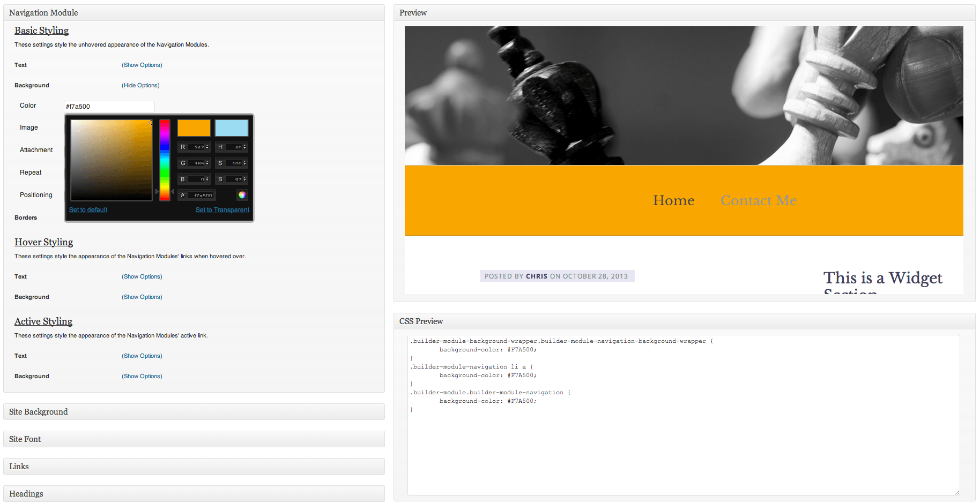The height and width of the screenshot is (503, 980).
Task: Click Set to Transparent link
Action: [x=222, y=209]
